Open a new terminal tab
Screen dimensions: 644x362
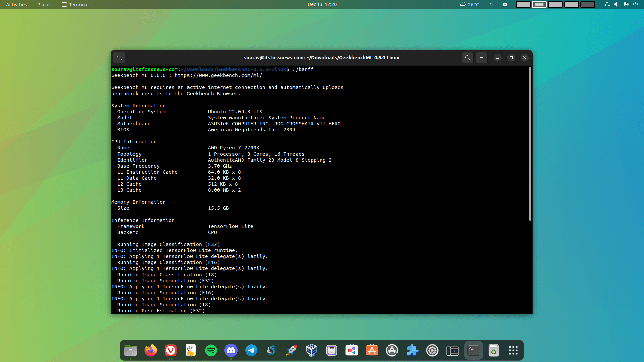(x=119, y=57)
